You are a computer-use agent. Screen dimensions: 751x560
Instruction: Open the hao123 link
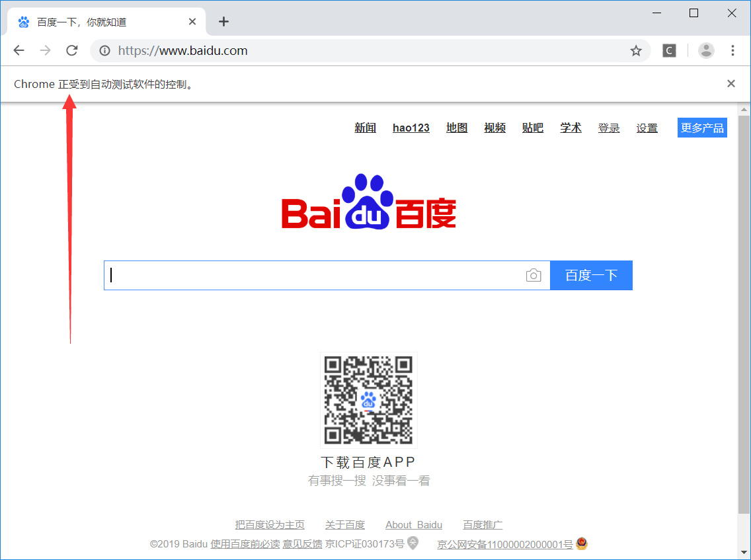pyautogui.click(x=411, y=128)
